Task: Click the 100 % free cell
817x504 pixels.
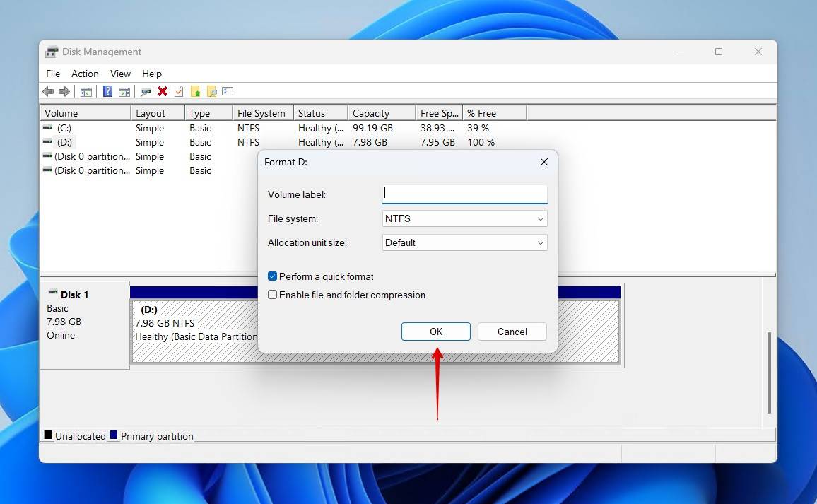Action: coord(481,142)
